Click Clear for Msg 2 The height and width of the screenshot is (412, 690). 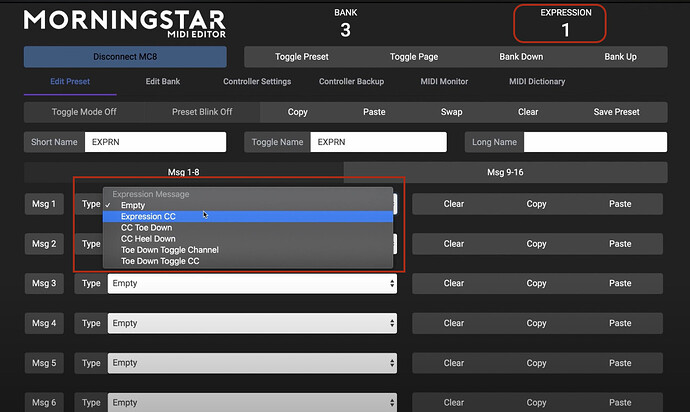pos(454,244)
